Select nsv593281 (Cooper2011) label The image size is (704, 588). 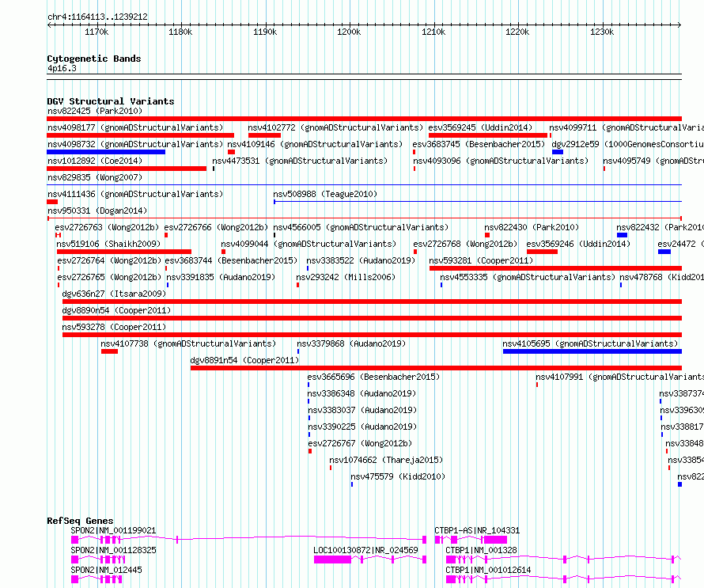tap(481, 260)
